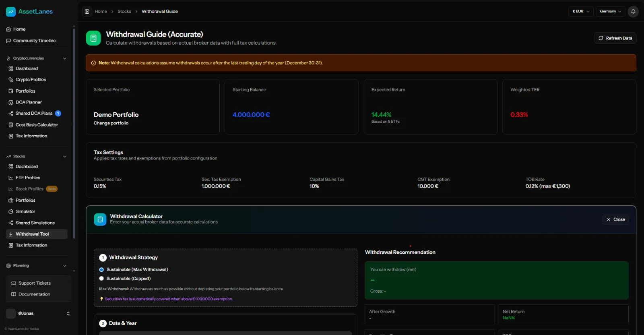
Task: Click the ETF Profiles chart icon
Action: pyautogui.click(x=11, y=178)
